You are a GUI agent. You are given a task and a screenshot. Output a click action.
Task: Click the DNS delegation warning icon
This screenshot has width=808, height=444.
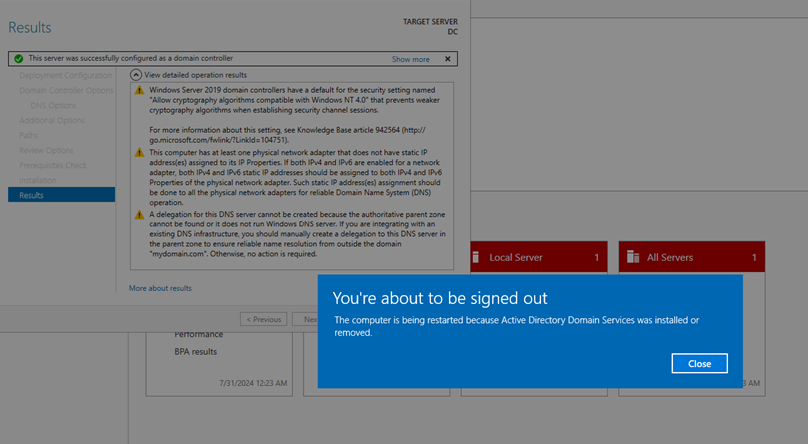pyautogui.click(x=139, y=215)
